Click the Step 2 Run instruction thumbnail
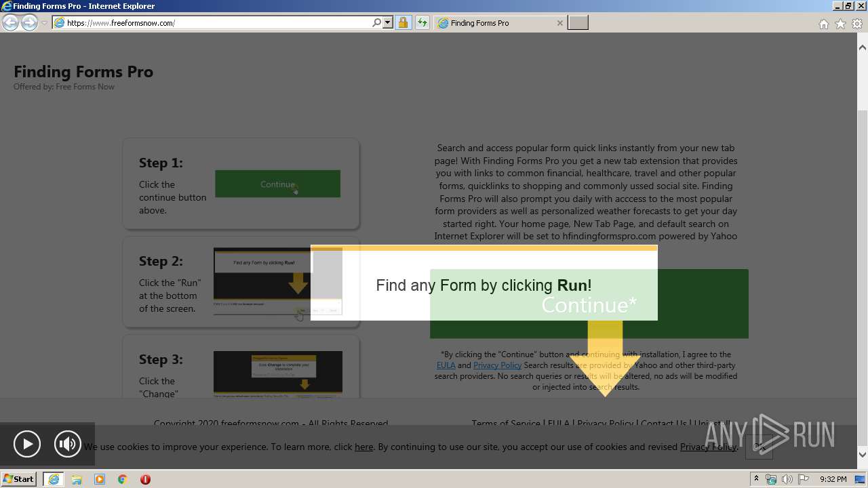868x488 pixels. (x=277, y=281)
